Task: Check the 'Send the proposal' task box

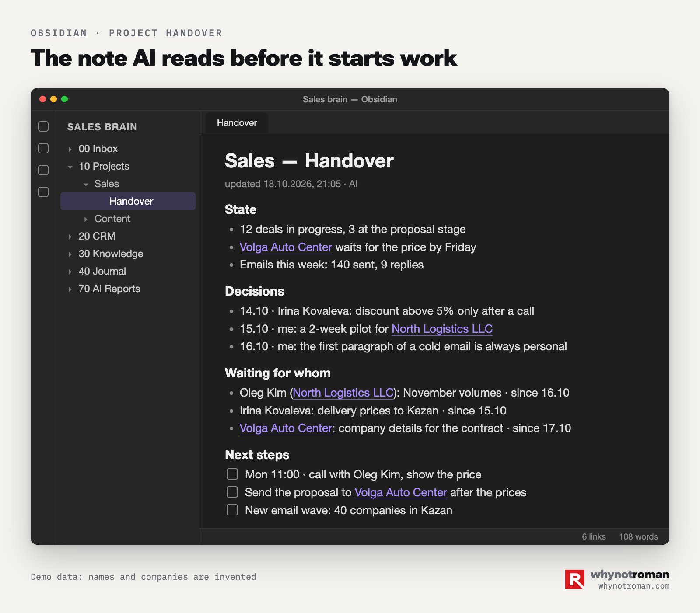Action: (x=232, y=492)
